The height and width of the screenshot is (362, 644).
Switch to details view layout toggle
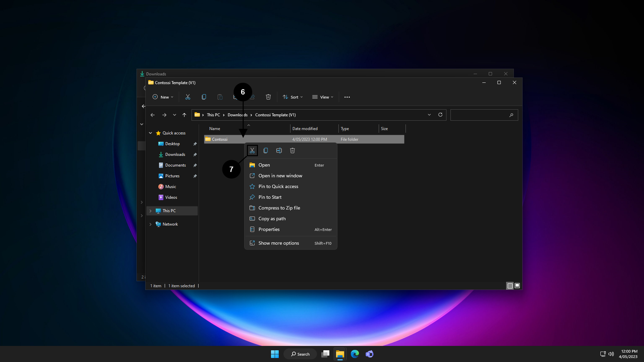(x=510, y=286)
